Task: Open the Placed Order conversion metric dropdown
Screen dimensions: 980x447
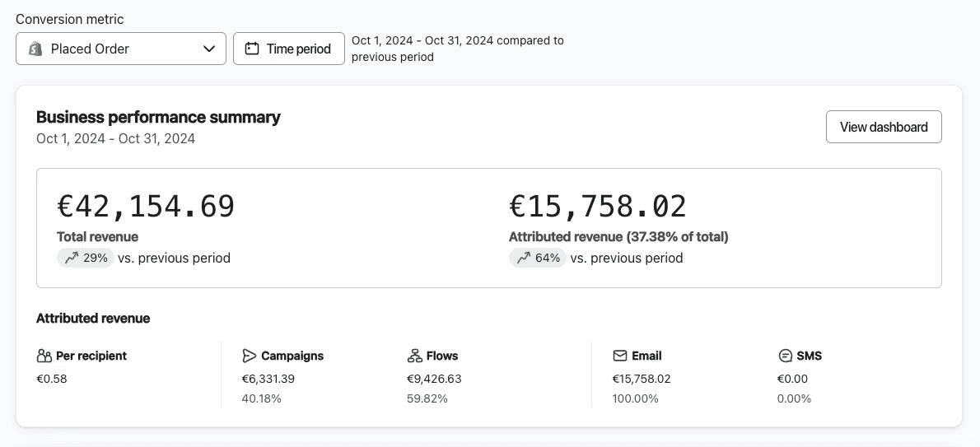Action: (x=120, y=49)
